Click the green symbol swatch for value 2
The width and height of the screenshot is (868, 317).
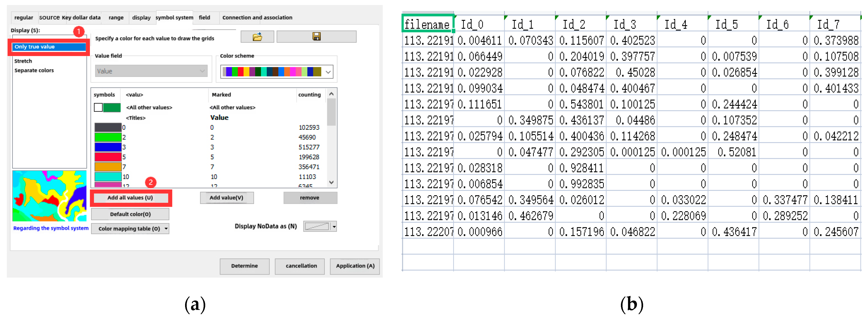click(x=108, y=137)
